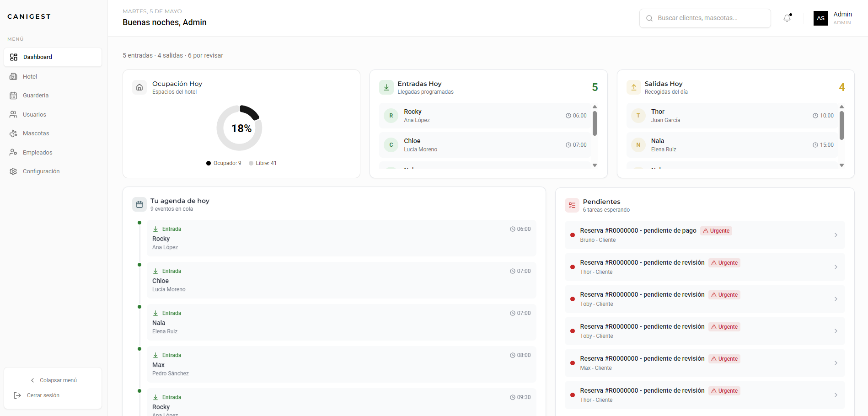Screen dimensions: 868x416
Task: Open Empleados in sidebar menu
Action: click(x=53, y=152)
